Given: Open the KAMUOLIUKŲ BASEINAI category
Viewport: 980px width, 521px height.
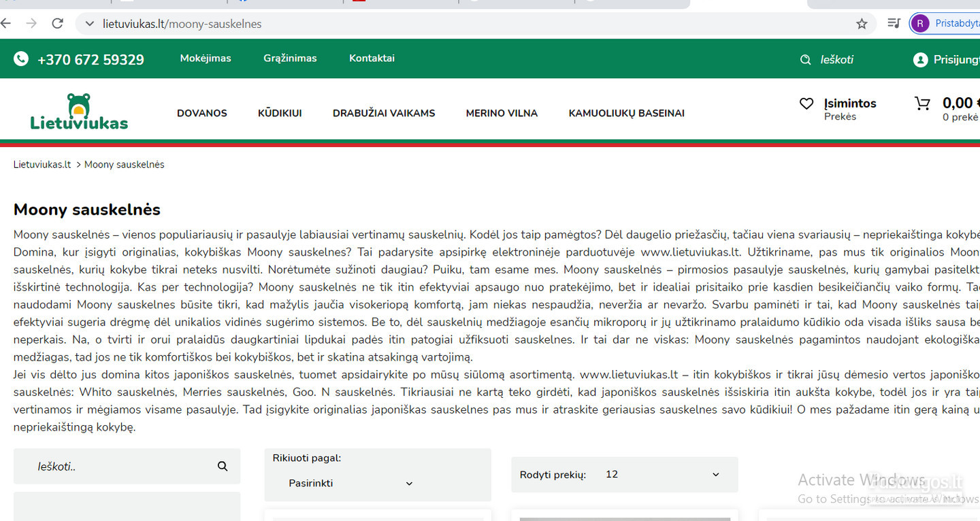Looking at the screenshot, I should [627, 114].
